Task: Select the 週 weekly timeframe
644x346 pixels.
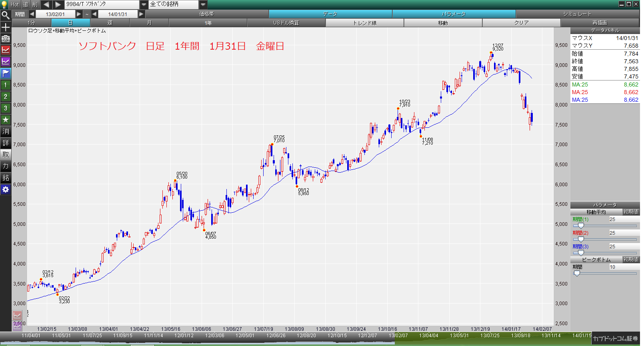Action: click(110, 23)
